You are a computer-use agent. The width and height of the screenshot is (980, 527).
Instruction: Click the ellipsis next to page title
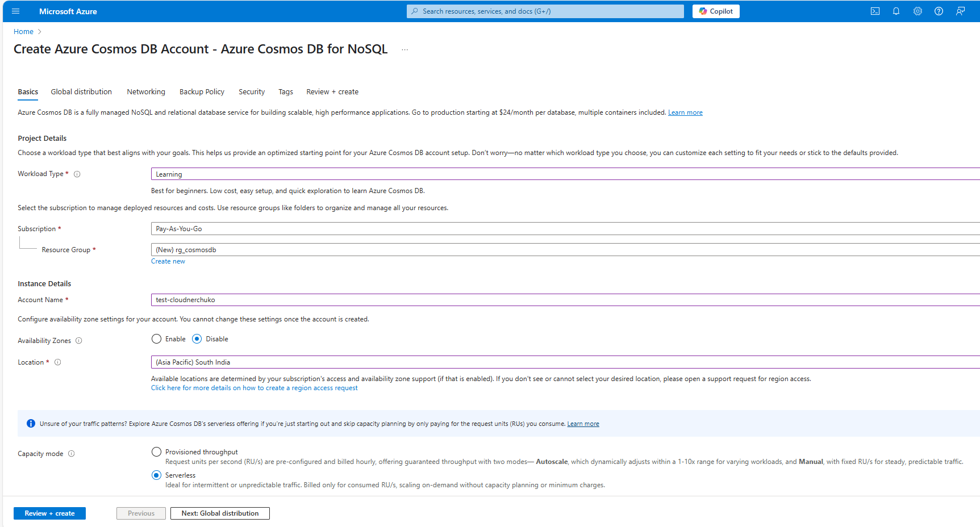[405, 49]
